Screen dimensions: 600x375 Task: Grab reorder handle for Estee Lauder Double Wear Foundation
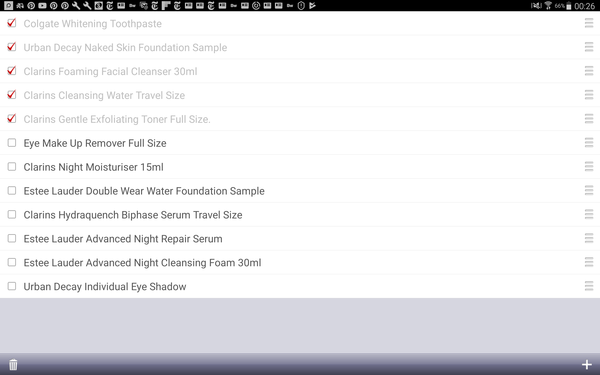pyautogui.click(x=589, y=190)
